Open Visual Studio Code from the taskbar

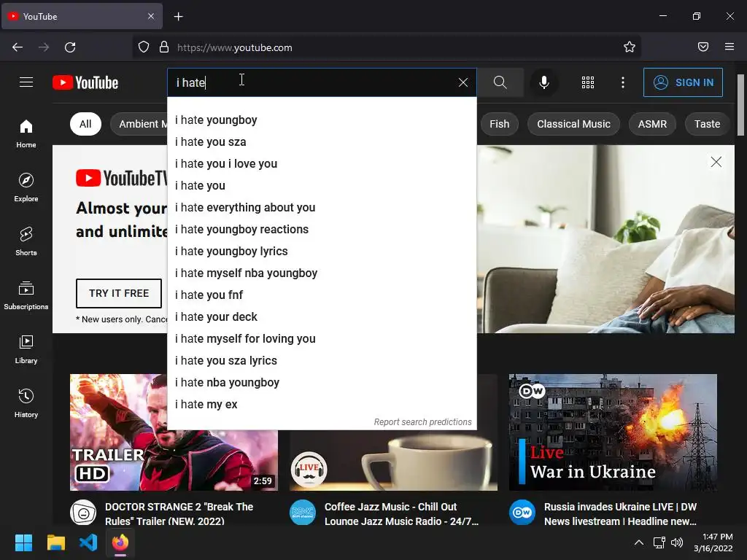pyautogui.click(x=88, y=542)
